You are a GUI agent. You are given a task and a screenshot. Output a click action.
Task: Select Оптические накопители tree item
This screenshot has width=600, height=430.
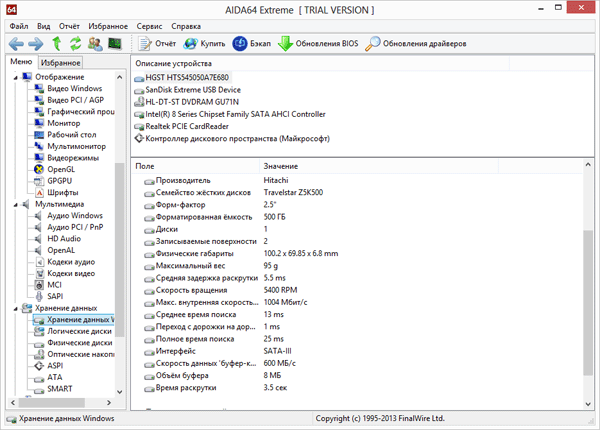tap(81, 354)
